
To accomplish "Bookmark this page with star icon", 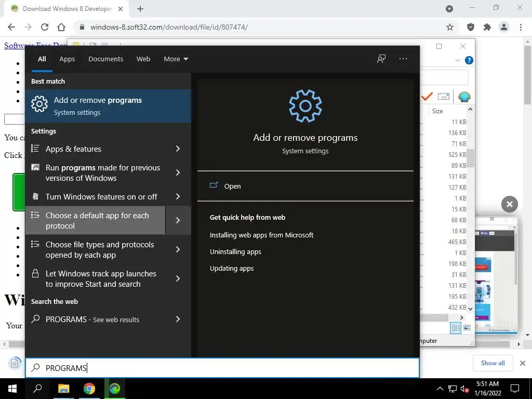I will pyautogui.click(x=450, y=27).
